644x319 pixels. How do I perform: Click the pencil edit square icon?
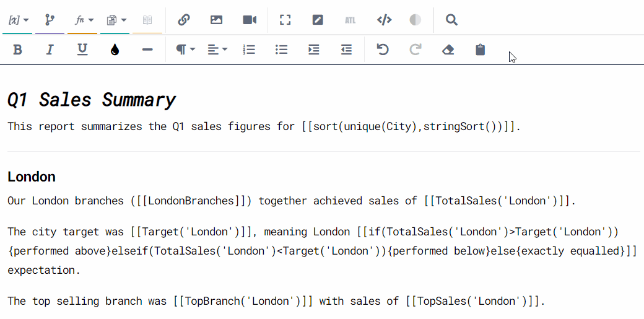point(318,20)
